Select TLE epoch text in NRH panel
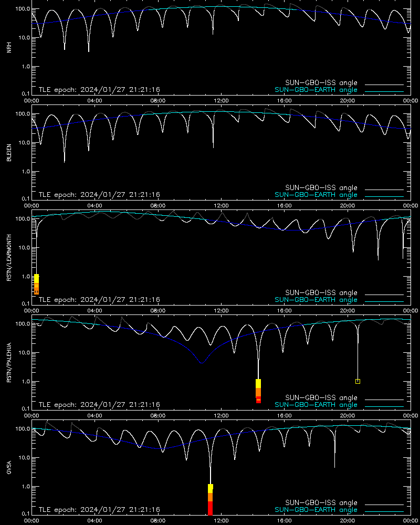 (99, 90)
